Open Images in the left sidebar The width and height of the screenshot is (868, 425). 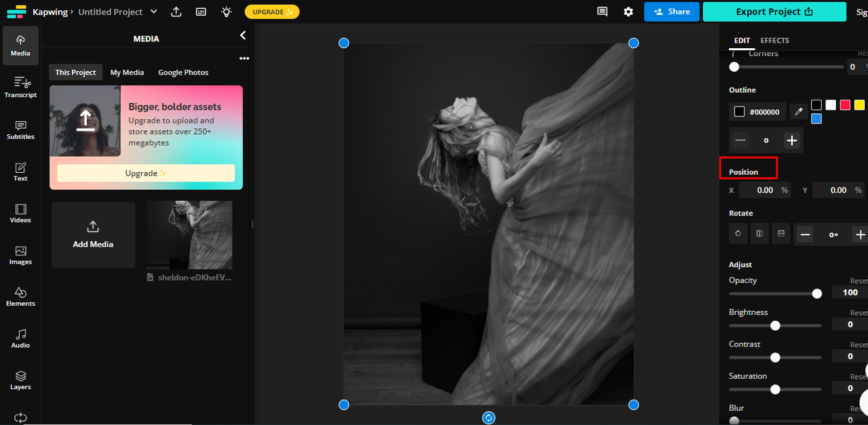pos(20,255)
